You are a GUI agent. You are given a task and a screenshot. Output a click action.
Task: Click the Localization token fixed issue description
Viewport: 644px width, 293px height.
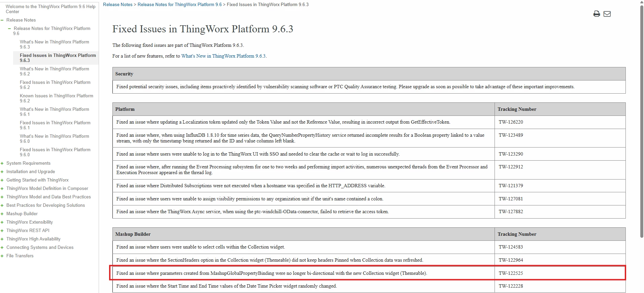(x=283, y=122)
